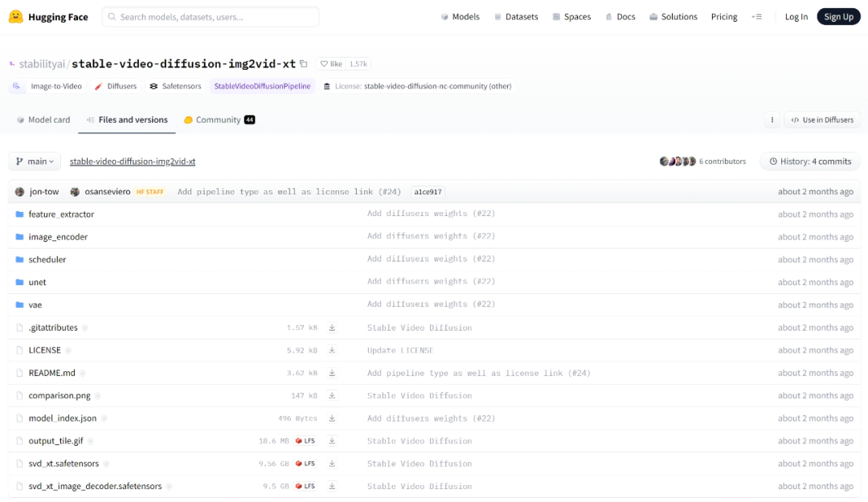Click the README.md security scan icon
868x502 pixels.
tap(82, 373)
